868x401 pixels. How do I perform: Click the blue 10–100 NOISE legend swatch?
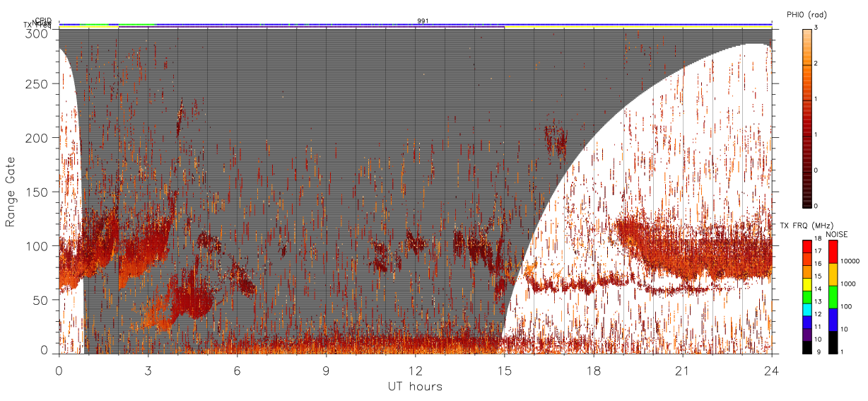(833, 320)
